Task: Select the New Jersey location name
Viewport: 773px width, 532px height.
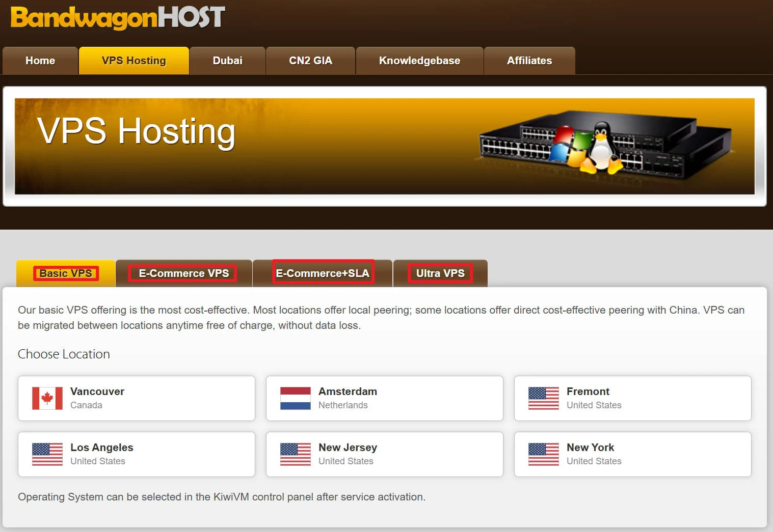Action: click(x=348, y=447)
